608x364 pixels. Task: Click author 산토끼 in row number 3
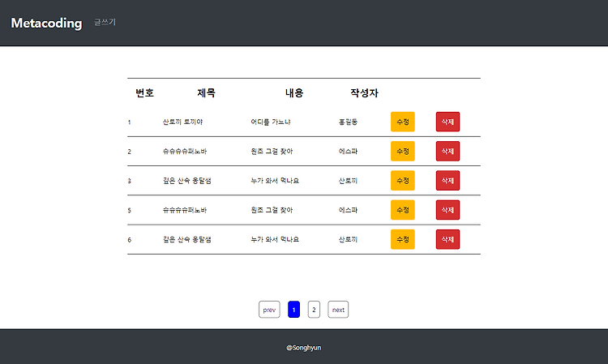(349, 181)
